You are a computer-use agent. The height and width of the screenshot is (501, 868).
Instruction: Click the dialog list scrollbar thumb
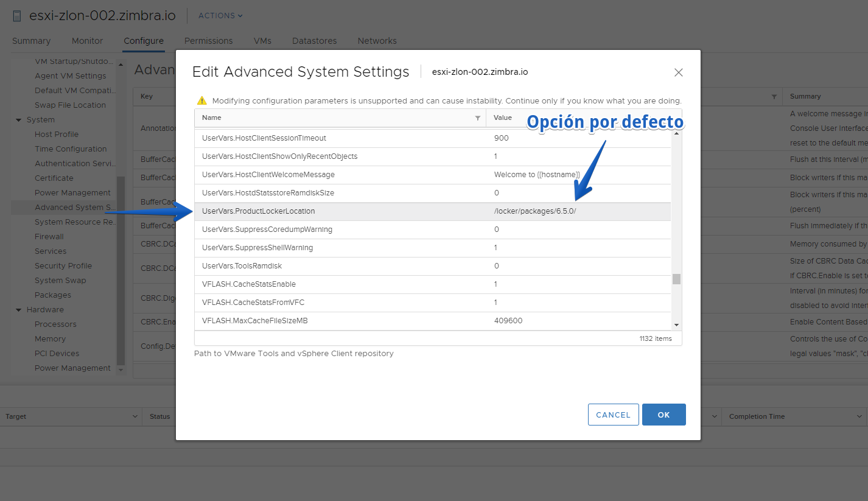click(676, 279)
